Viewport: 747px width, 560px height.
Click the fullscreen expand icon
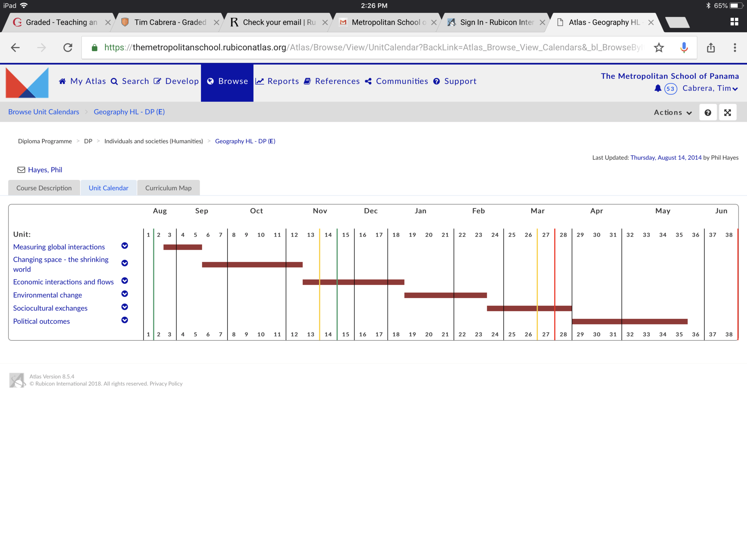727,112
